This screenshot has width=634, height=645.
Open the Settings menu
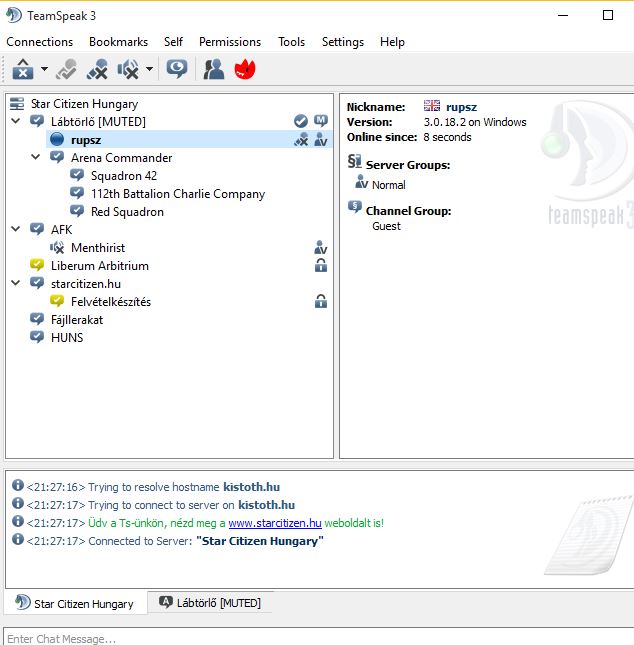tap(343, 42)
